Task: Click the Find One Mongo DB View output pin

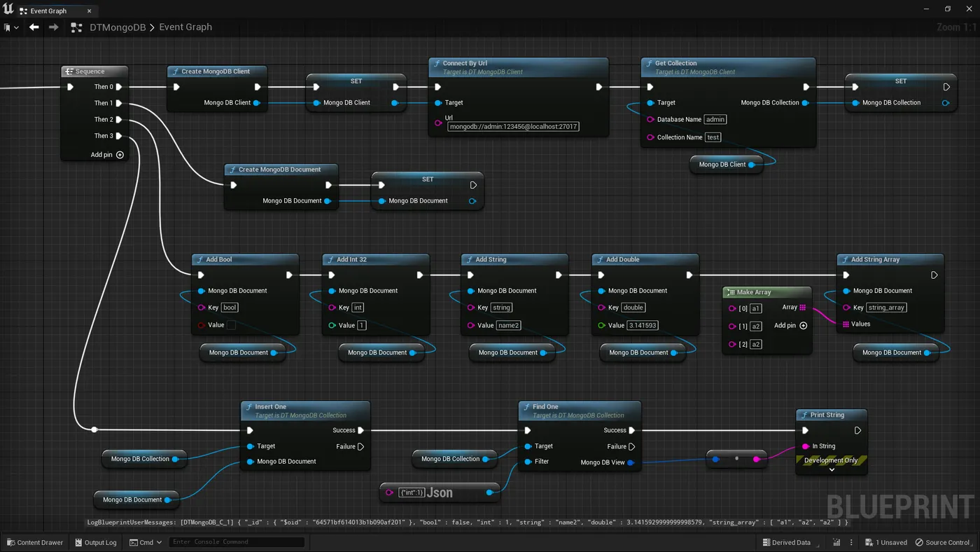Action: coord(631,462)
